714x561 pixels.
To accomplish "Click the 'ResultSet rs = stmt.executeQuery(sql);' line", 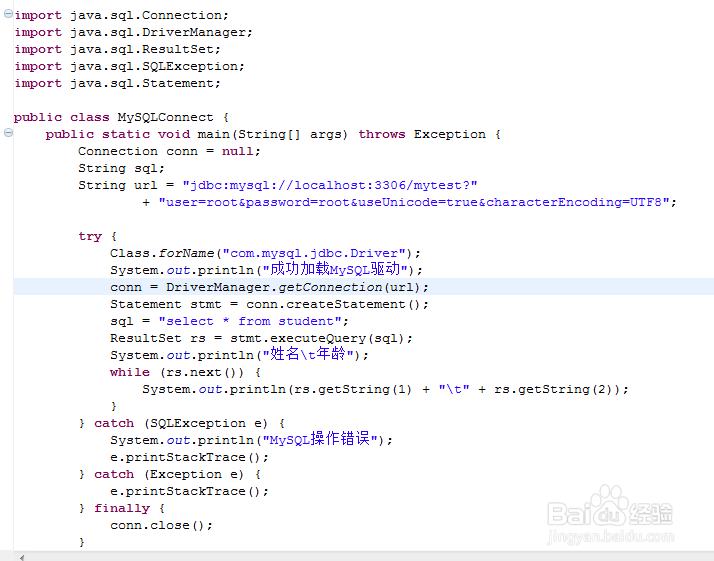I will click(261, 338).
